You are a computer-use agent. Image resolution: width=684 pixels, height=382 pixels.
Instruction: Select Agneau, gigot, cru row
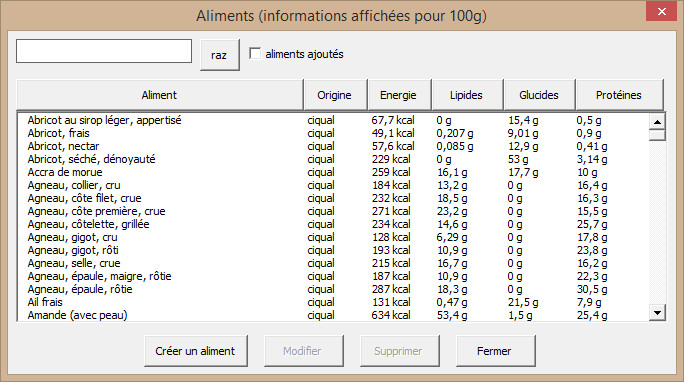333,237
